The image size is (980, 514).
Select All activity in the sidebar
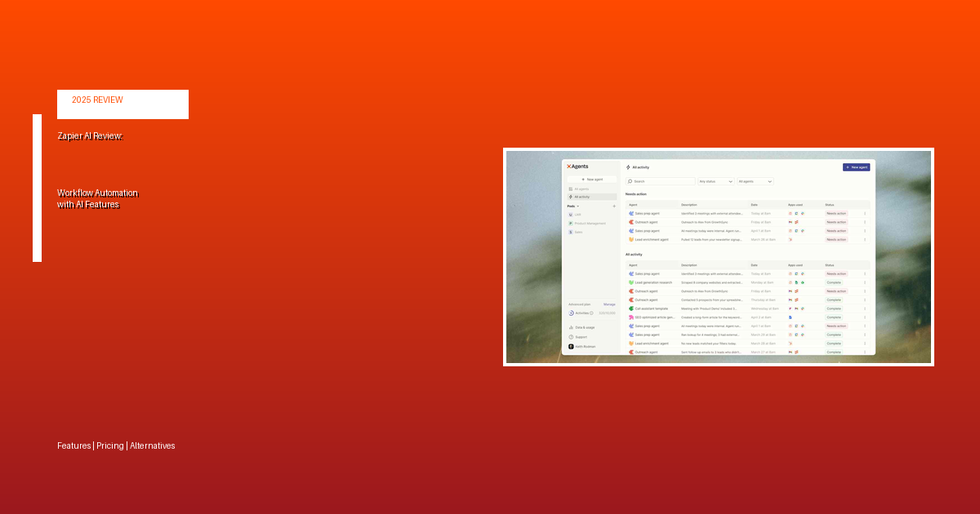(x=592, y=197)
